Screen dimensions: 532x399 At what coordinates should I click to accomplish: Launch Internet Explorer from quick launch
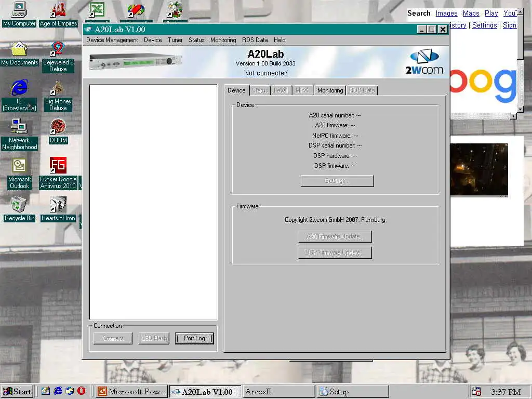click(58, 391)
